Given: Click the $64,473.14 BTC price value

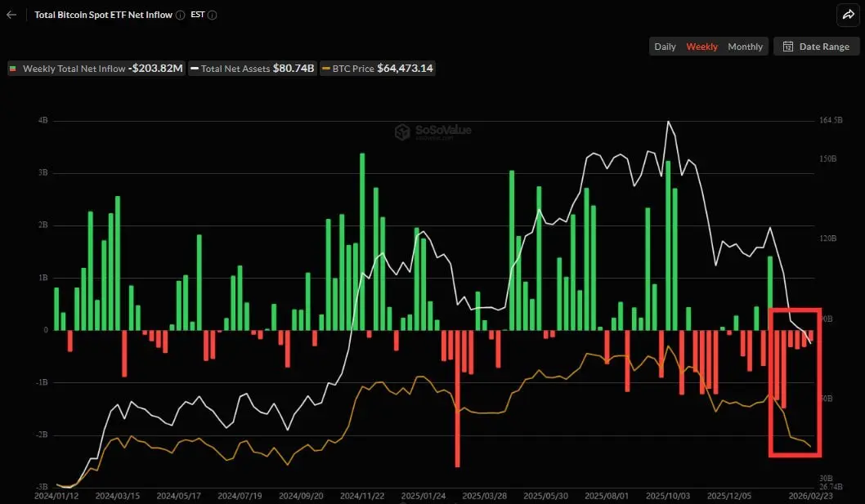Looking at the screenshot, I should tap(405, 69).
